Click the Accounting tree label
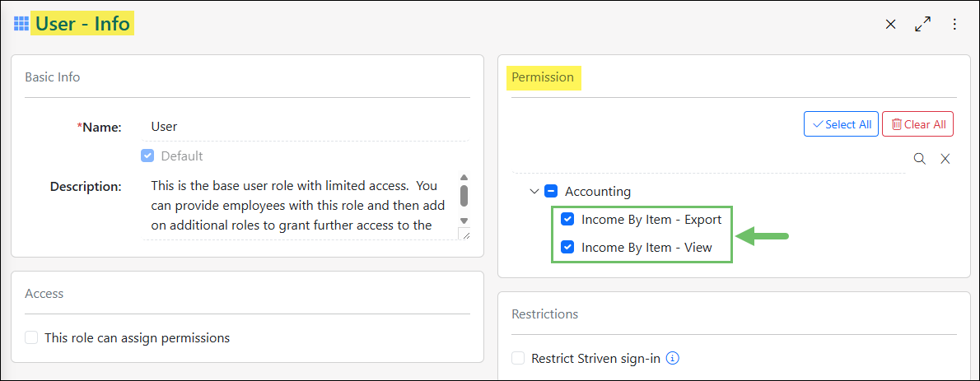Viewport: 980px width, 381px height. 598,191
